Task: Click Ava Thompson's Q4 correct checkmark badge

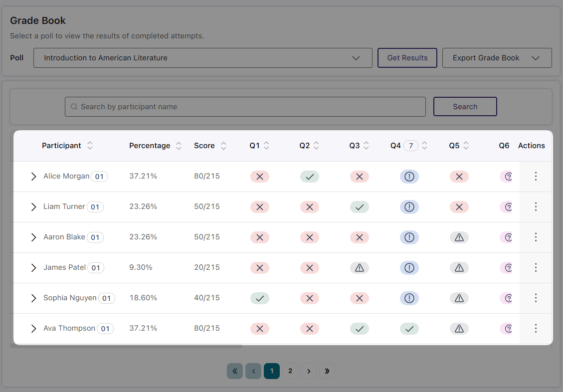Action: tap(409, 329)
